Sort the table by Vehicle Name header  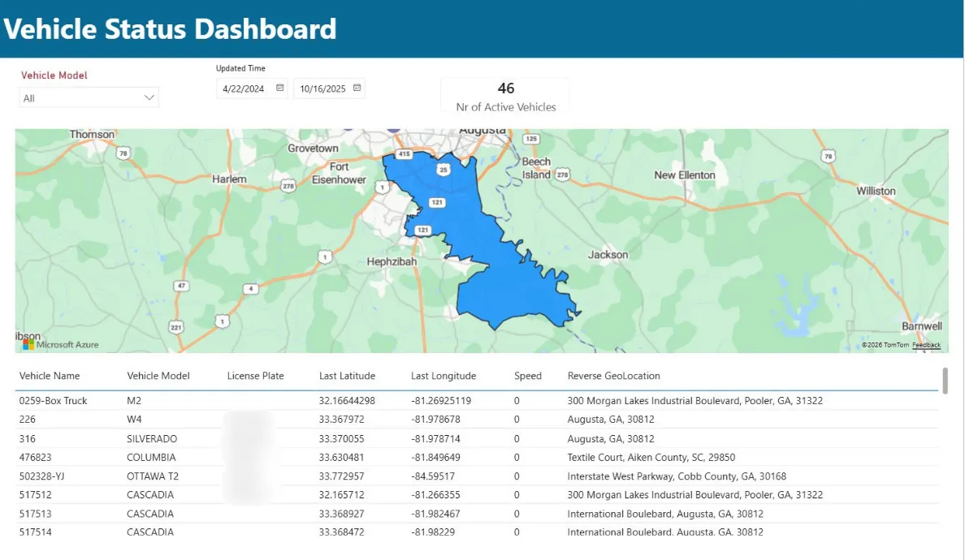pos(51,376)
